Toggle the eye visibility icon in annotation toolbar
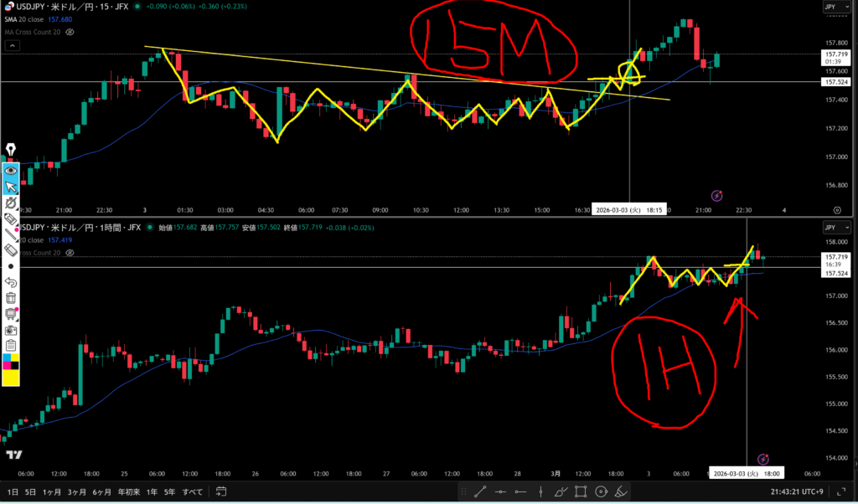Screen dimensions: 858x504 11,170
